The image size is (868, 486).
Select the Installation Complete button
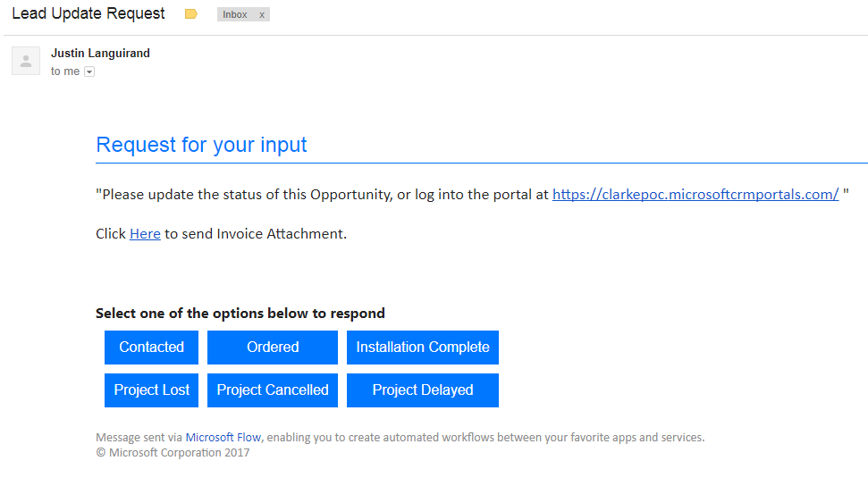tap(423, 348)
